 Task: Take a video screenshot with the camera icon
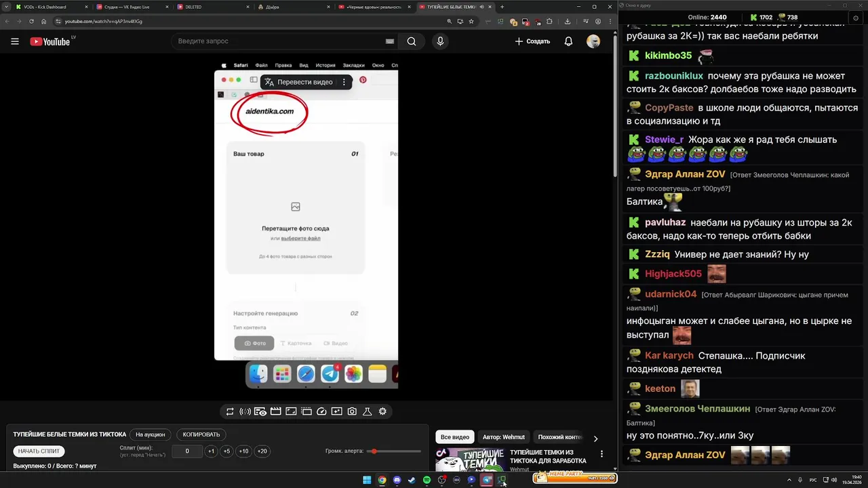pyautogui.click(x=352, y=411)
